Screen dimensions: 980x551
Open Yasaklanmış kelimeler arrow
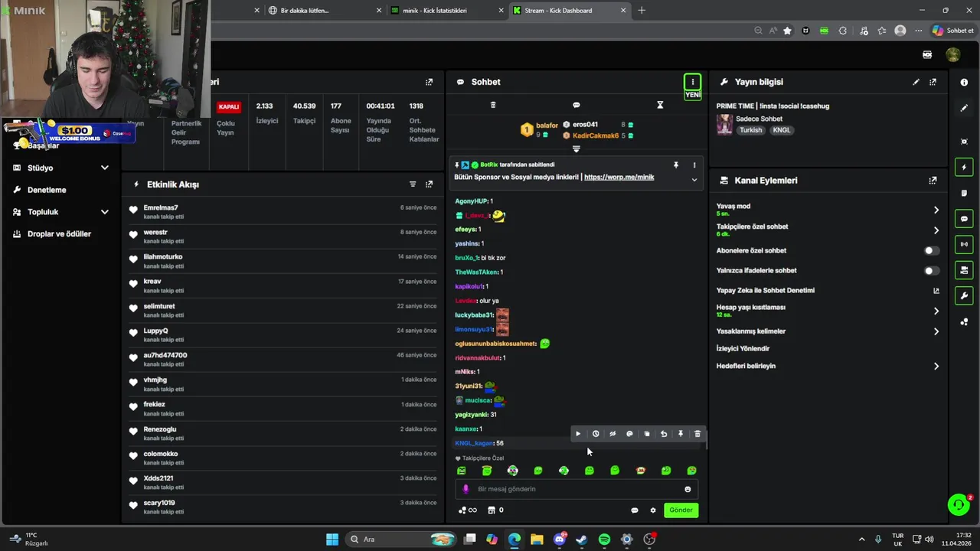coord(936,331)
